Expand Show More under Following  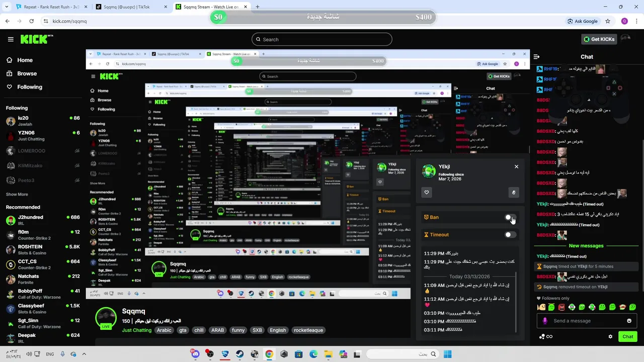pos(17,194)
